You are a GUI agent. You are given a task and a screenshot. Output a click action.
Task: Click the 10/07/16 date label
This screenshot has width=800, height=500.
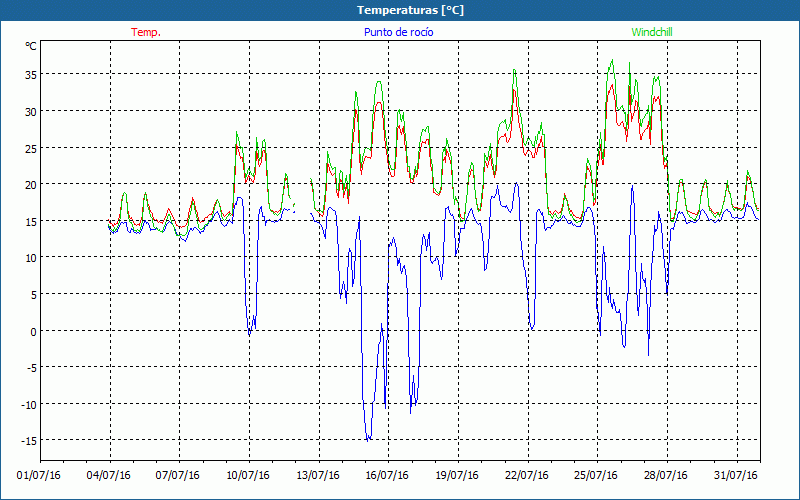(248, 476)
